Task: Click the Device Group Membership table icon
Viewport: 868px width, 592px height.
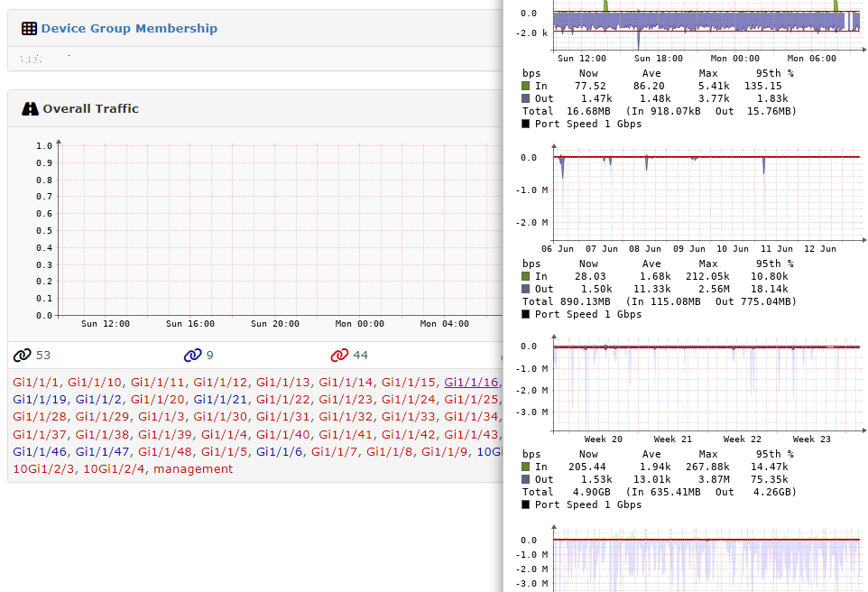Action: [x=30, y=28]
